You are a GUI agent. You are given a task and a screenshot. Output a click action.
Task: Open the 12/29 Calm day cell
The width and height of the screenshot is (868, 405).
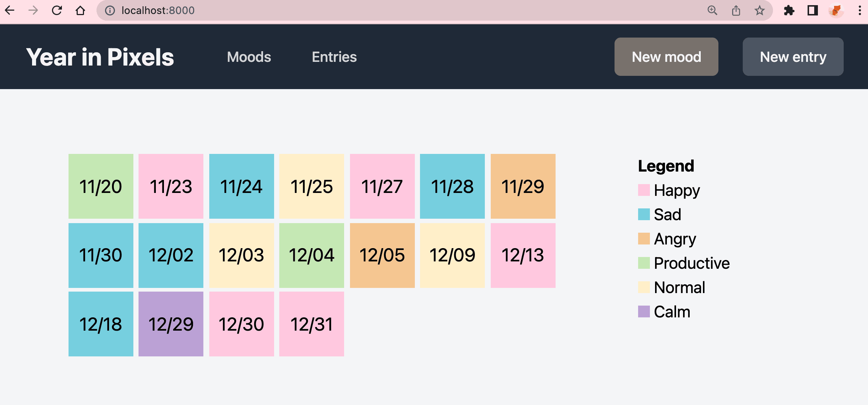point(171,324)
